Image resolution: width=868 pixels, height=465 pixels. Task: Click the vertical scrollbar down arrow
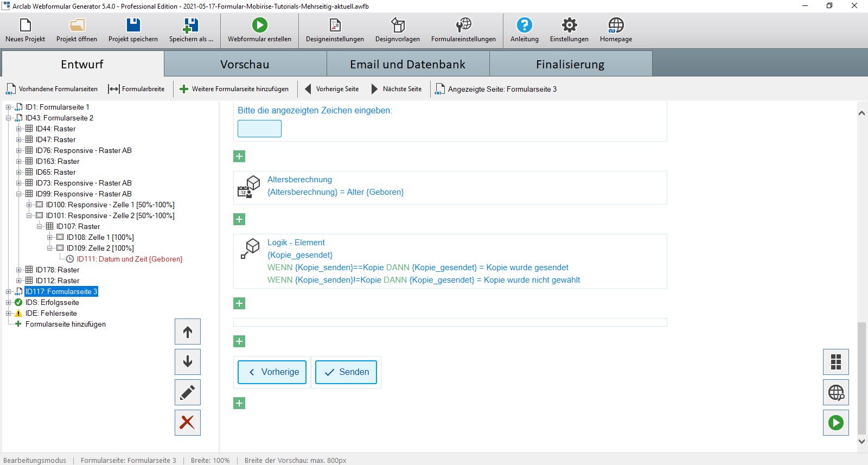click(861, 441)
